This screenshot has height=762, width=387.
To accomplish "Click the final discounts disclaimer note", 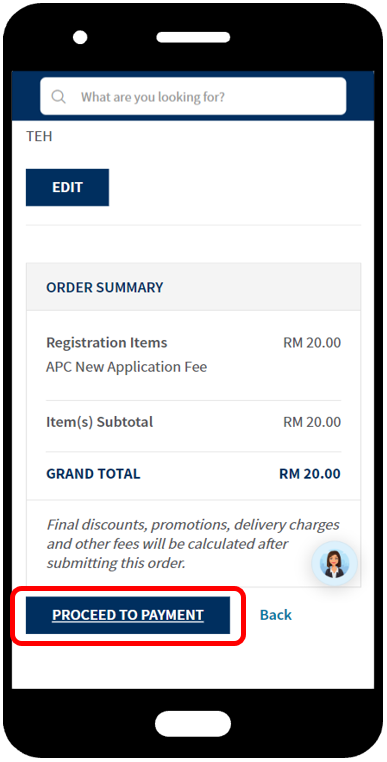I will [x=193, y=544].
